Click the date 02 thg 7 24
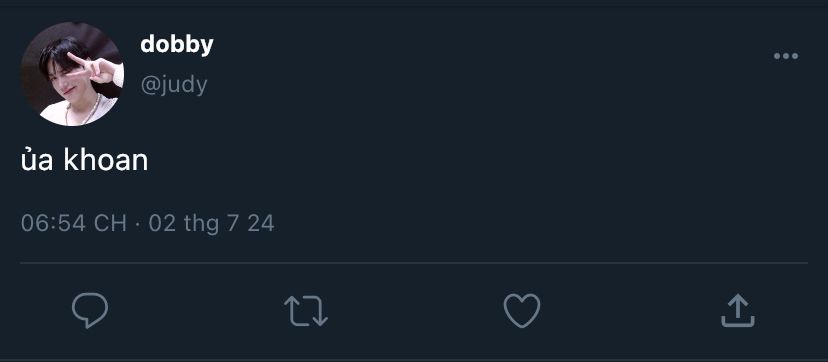The height and width of the screenshot is (362, 828). coord(211,223)
